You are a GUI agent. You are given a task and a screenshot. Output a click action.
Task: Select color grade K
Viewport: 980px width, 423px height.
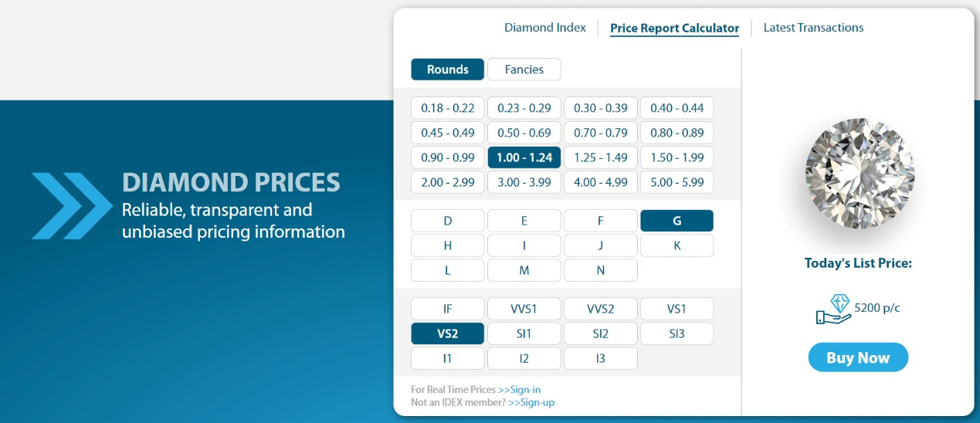tap(677, 245)
